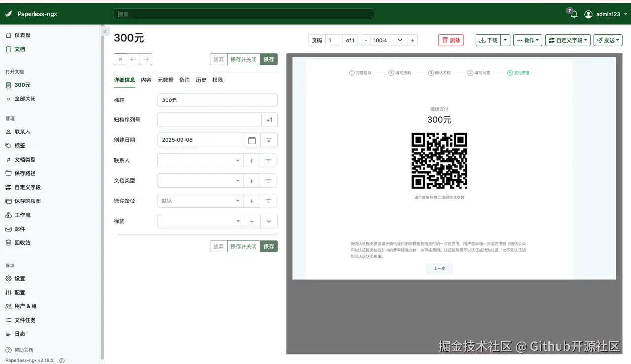Add new 保存路径 with plus button
The height and width of the screenshot is (364, 631).
[x=251, y=201]
